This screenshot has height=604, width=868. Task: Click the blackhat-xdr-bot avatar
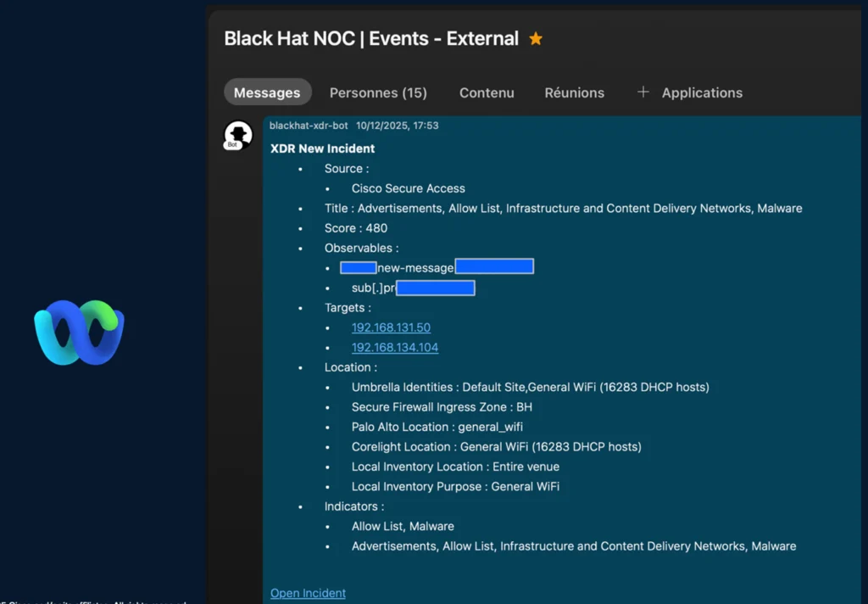click(237, 135)
